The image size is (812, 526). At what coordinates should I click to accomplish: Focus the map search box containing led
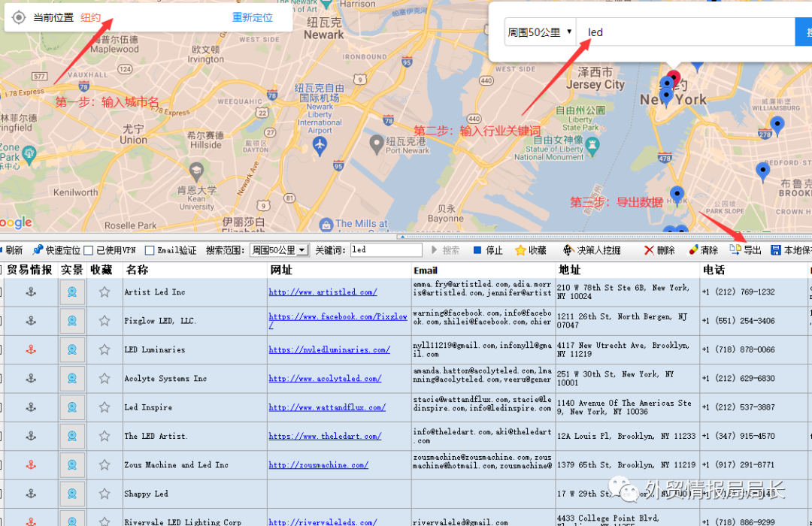tap(686, 32)
